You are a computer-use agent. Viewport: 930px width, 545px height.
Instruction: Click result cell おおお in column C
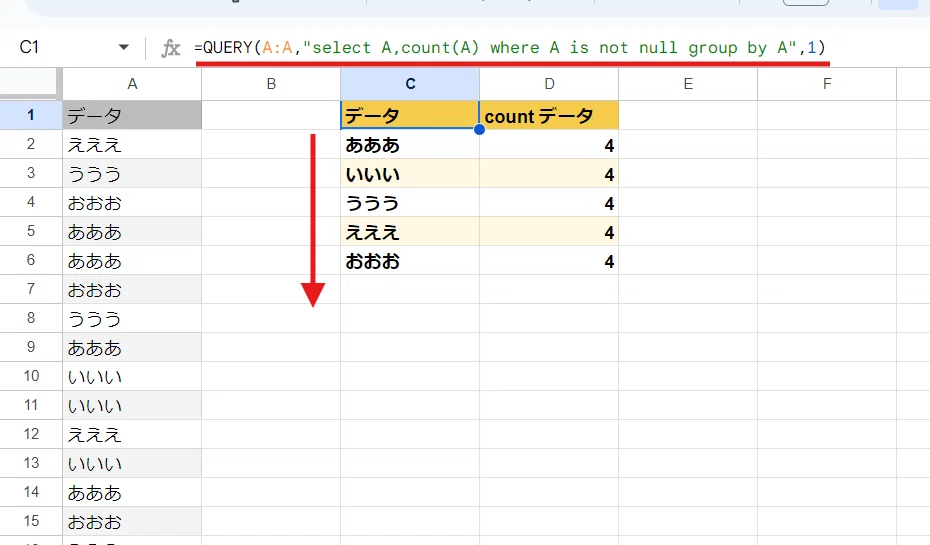tap(410, 260)
